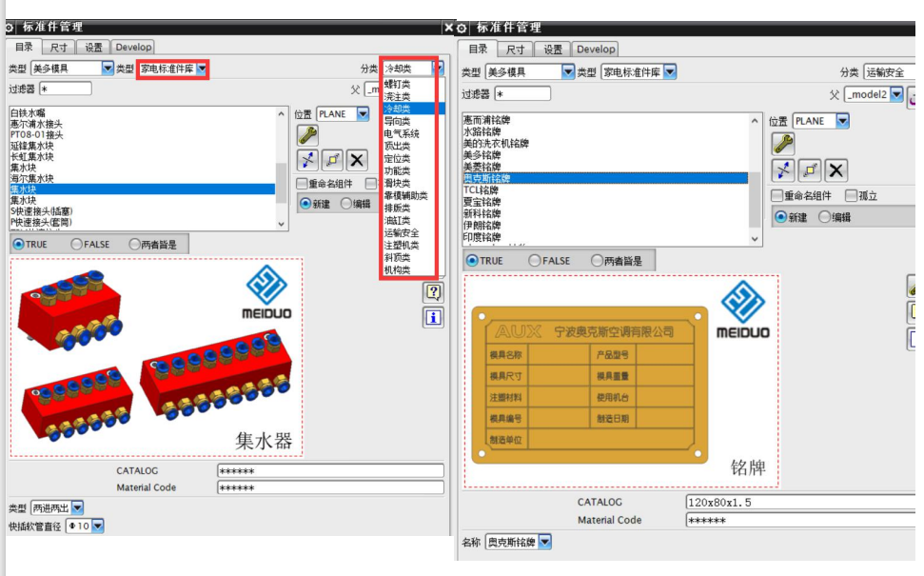Choose 两者皆是 radio in left window
The height and width of the screenshot is (576, 924).
[x=135, y=244]
